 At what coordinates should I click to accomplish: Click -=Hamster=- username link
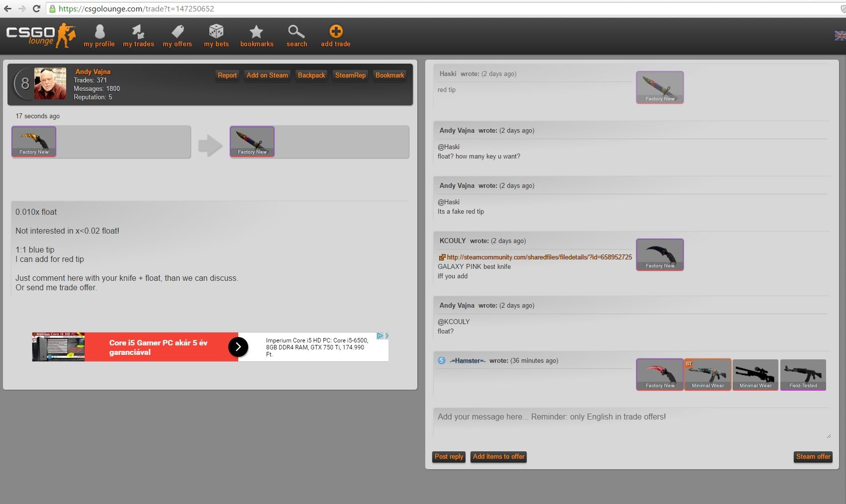[468, 361]
